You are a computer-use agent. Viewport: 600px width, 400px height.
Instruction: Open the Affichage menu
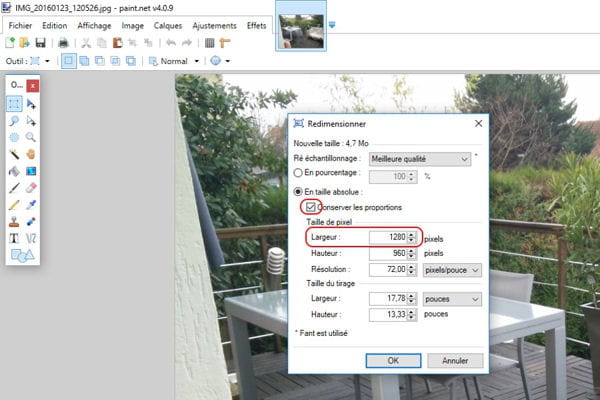click(x=94, y=26)
